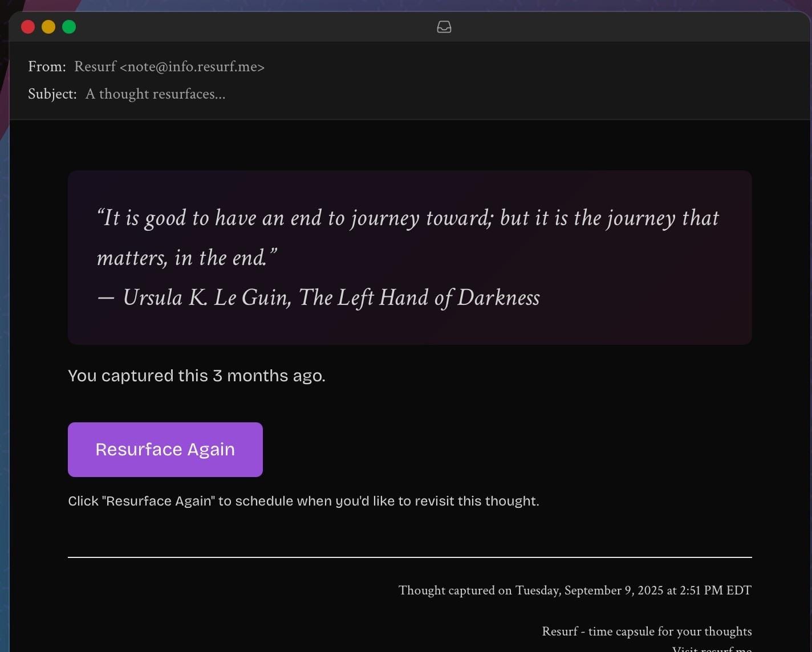The width and height of the screenshot is (812, 652).
Task: Click the horizontal divider above the footer
Action: coord(409,557)
